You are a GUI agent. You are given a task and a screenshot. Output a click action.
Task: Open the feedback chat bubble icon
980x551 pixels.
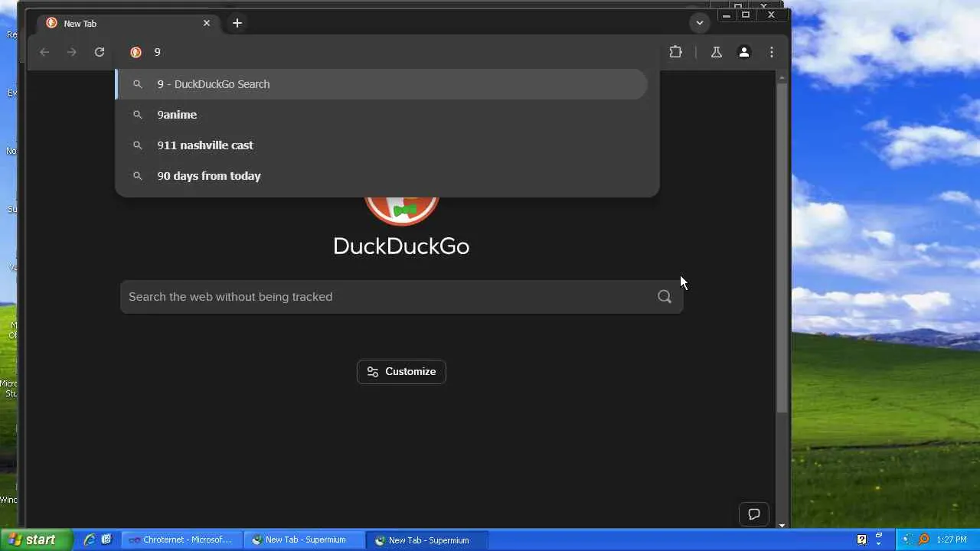754,514
